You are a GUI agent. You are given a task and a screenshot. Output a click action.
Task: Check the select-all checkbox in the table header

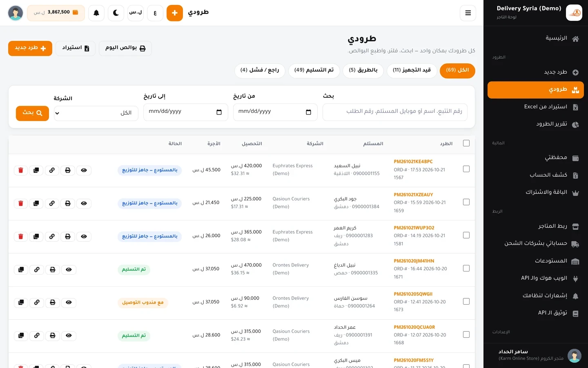466,143
